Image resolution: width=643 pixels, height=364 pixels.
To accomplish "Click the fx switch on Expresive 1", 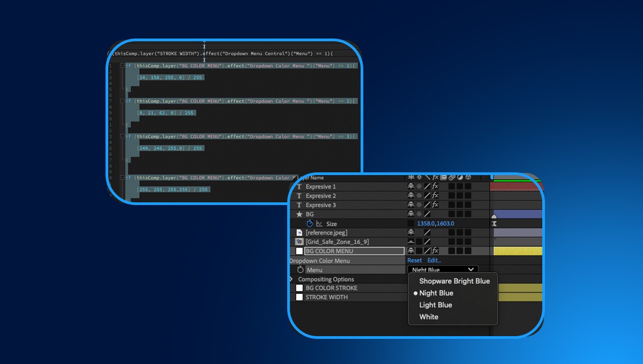I will 436,187.
